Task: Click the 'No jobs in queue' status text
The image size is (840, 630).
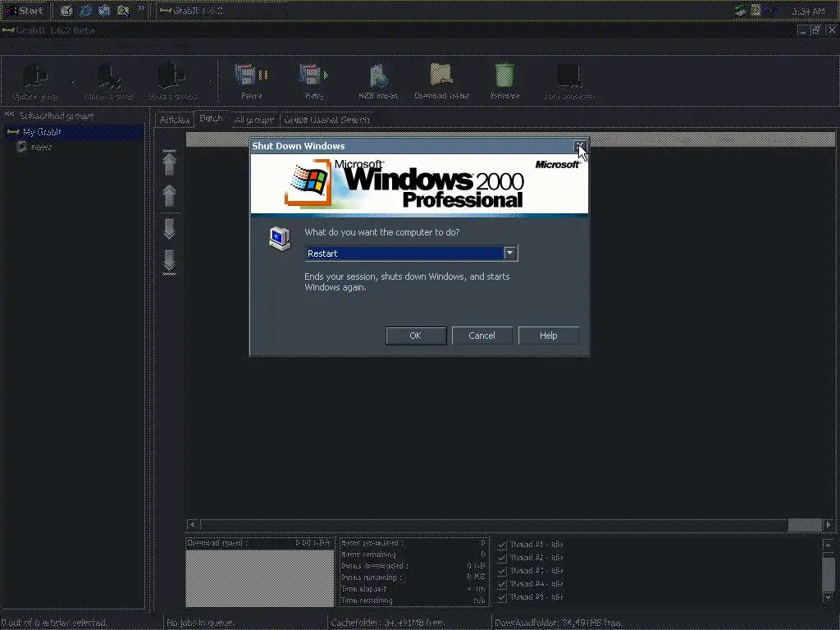Action: point(200,623)
